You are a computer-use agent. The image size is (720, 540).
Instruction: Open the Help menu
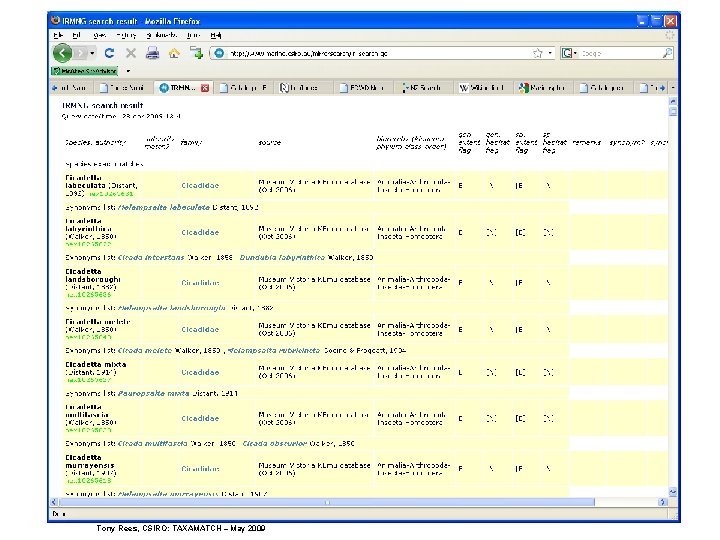(x=217, y=35)
